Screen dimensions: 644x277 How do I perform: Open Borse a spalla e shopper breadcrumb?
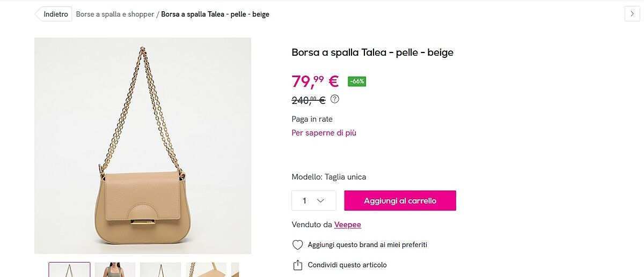tap(115, 14)
